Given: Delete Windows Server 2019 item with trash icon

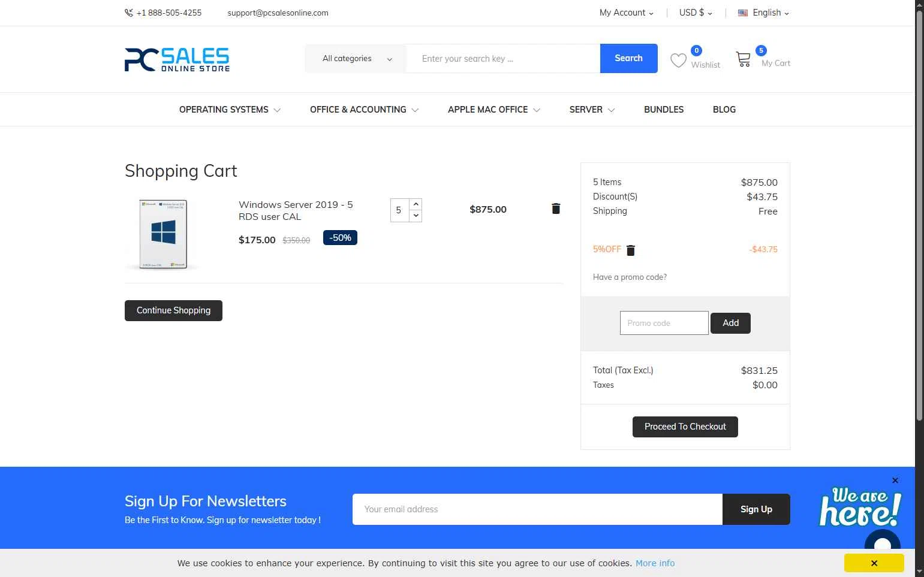Looking at the screenshot, I should 556,209.
